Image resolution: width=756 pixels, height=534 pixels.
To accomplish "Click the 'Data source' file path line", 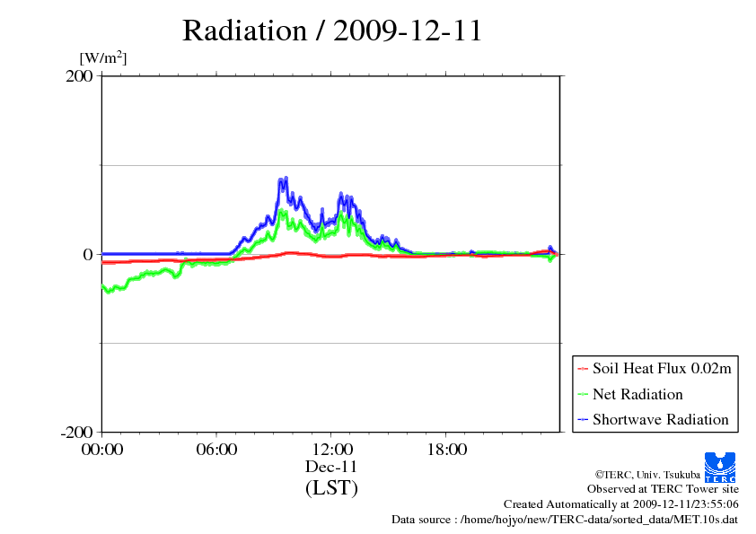I will point(565,520).
